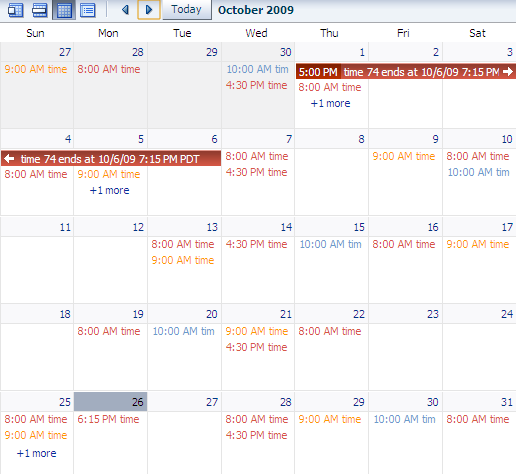
Task: Open the 4:30 PM event on October 21
Action: [256, 347]
